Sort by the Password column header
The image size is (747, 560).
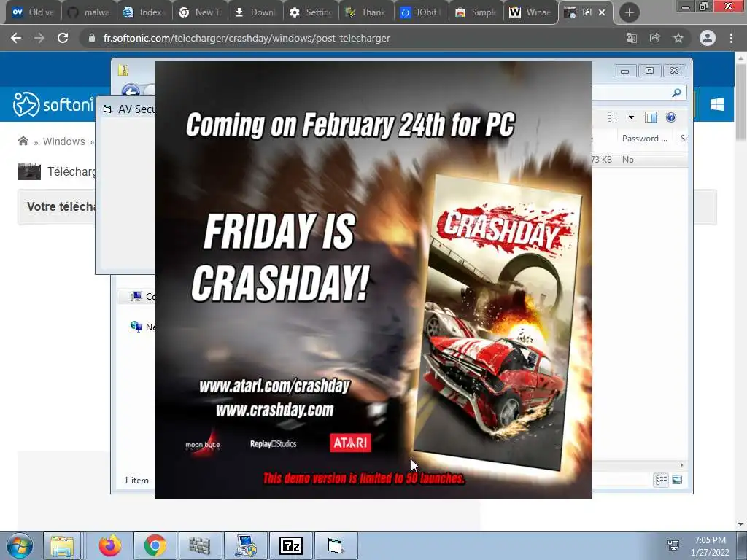pos(645,139)
